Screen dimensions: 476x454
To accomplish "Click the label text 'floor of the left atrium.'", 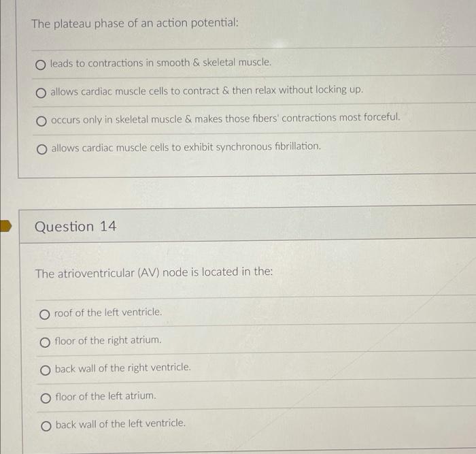I will 105,396.
